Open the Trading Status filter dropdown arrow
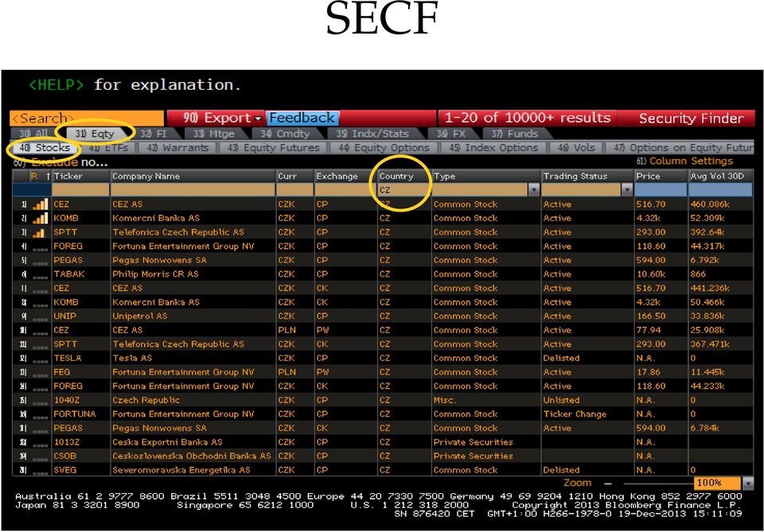 tap(627, 190)
